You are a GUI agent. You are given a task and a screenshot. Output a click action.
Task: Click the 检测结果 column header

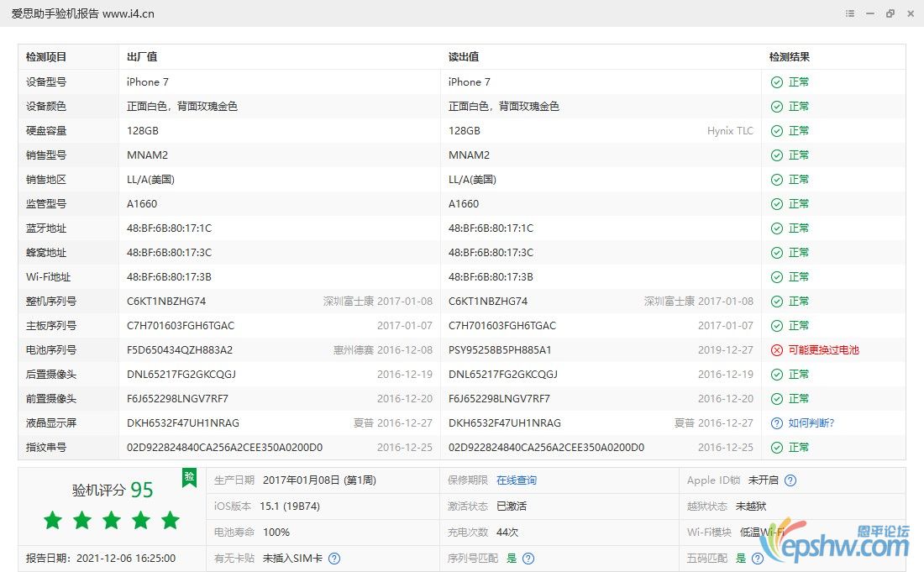pyautogui.click(x=789, y=57)
